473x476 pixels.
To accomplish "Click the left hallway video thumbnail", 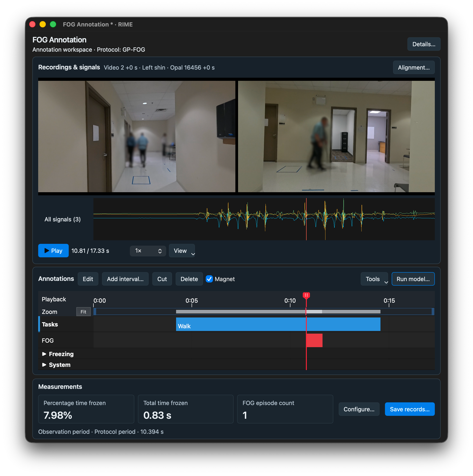I will pos(137,137).
